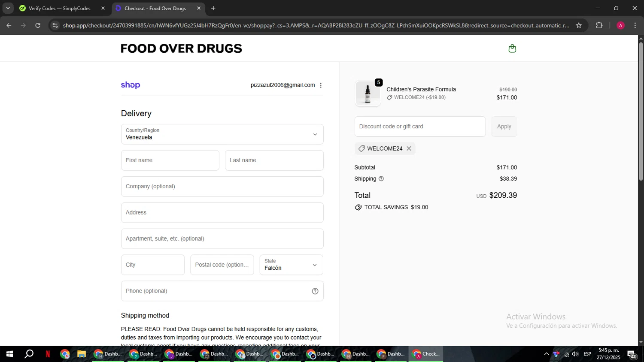Image resolution: width=644 pixels, height=362 pixels.
Task: View site information icon in address bar
Action: 55,25
